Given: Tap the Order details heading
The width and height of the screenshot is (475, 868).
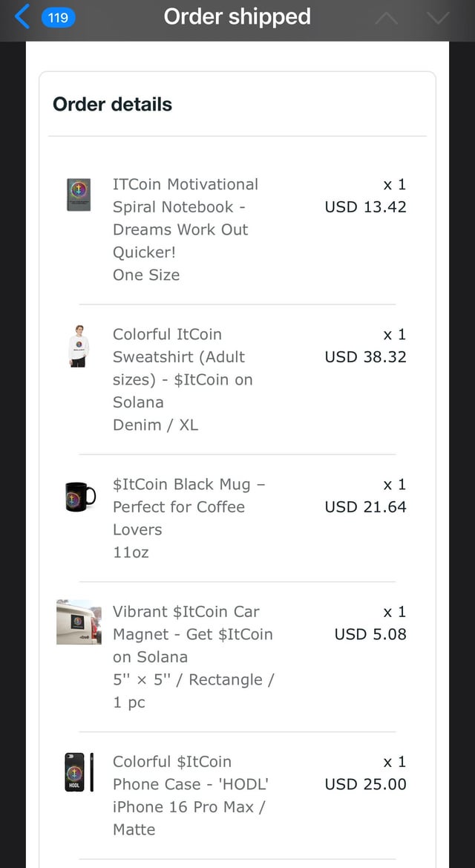Looking at the screenshot, I should pos(112,105).
